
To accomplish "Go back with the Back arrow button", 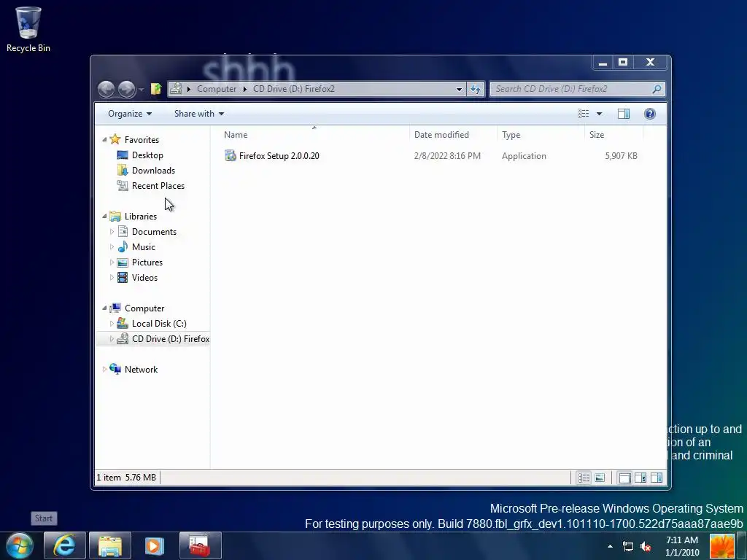I will pos(107,89).
